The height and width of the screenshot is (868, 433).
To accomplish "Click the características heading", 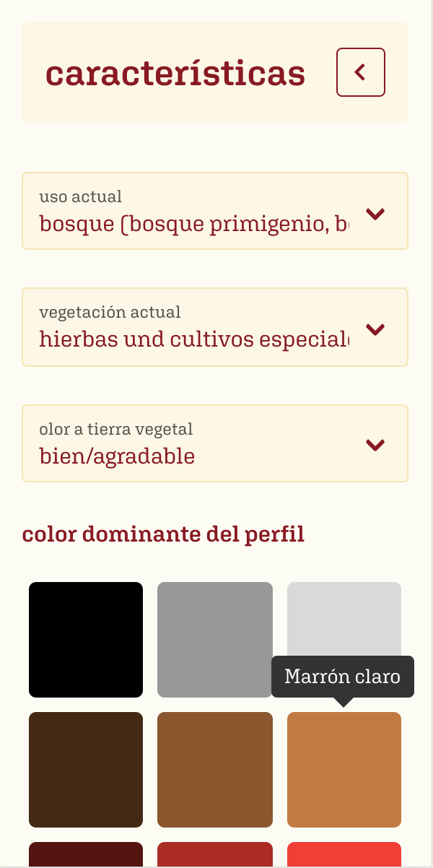I will pos(175,74).
